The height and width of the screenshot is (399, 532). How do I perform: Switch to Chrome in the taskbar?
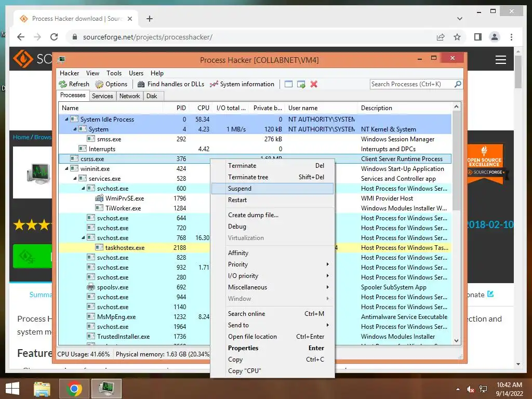tap(74, 389)
